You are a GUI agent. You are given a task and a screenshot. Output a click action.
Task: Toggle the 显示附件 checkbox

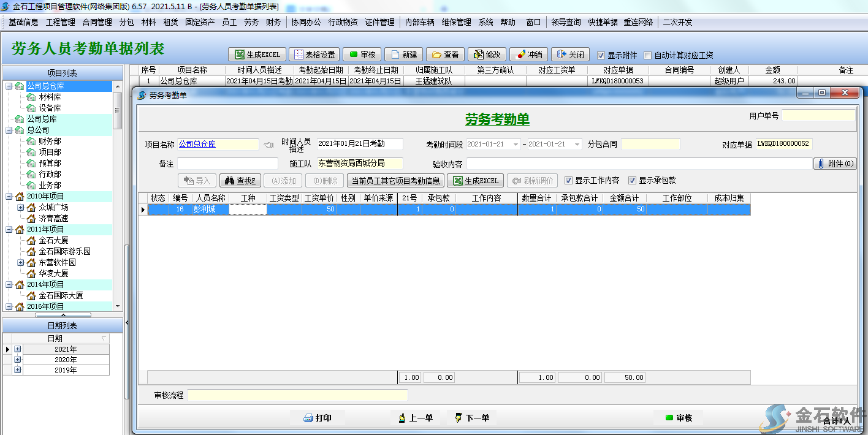(x=601, y=55)
